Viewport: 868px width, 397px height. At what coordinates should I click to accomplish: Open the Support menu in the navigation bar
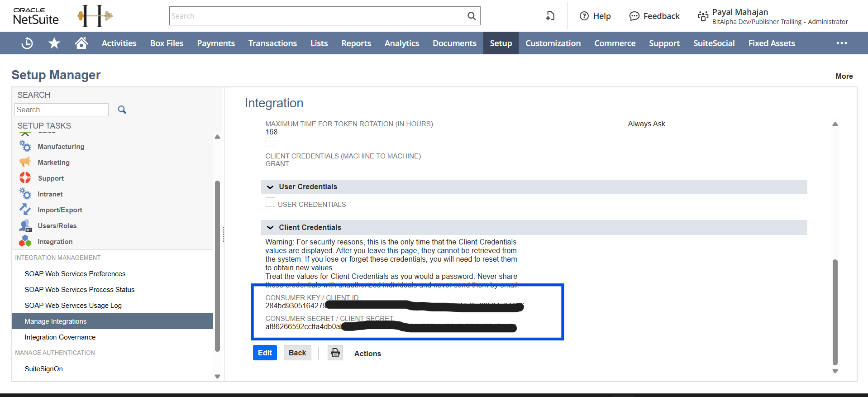(x=664, y=43)
